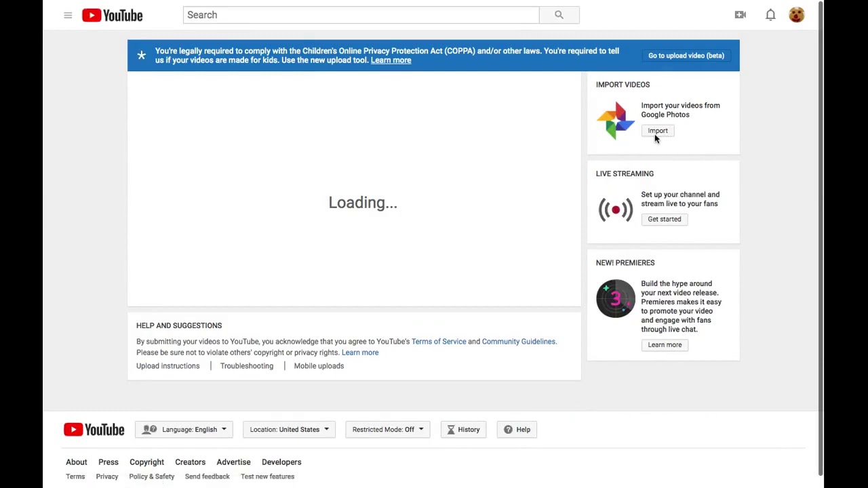868x488 pixels.
Task: Open the Restricted Mode: Off dropdown
Action: (x=388, y=430)
